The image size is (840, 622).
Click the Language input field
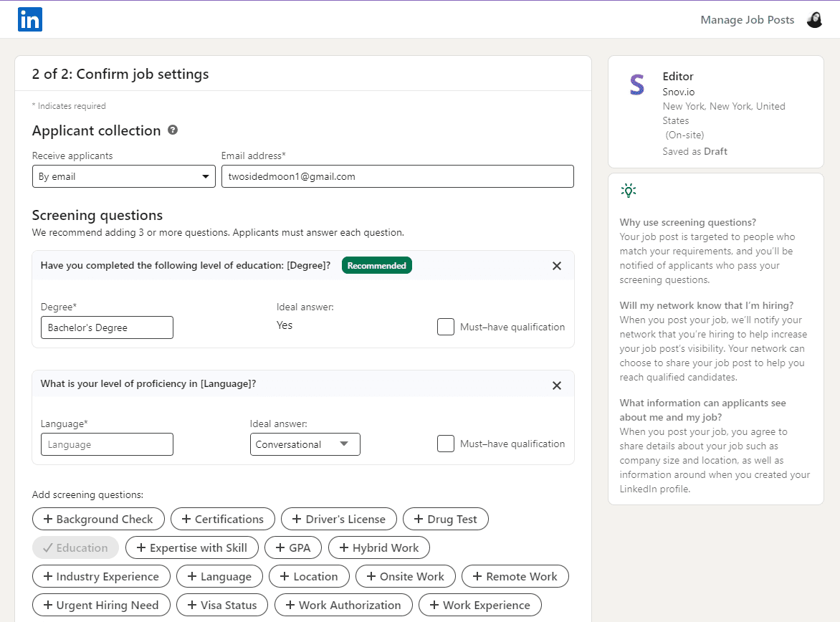point(107,444)
